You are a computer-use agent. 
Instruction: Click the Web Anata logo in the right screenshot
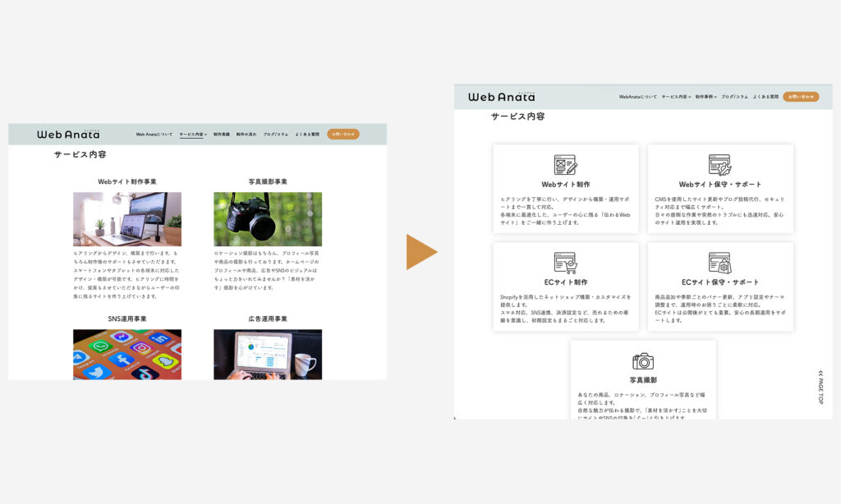[x=502, y=97]
